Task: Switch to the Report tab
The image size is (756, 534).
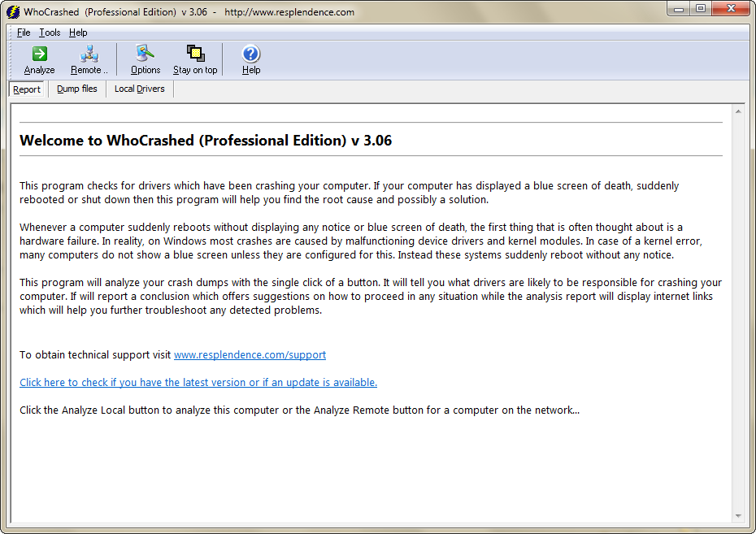Action: pos(27,89)
